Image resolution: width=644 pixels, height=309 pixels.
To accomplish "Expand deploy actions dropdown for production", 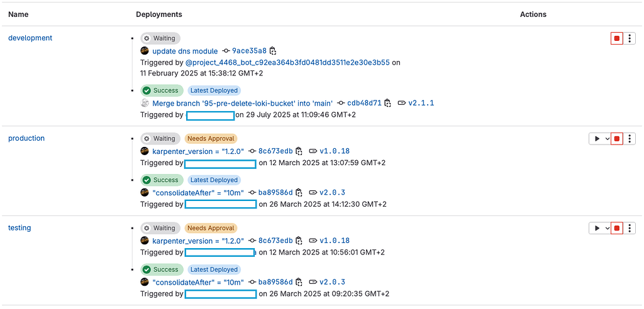I will click(x=599, y=139).
